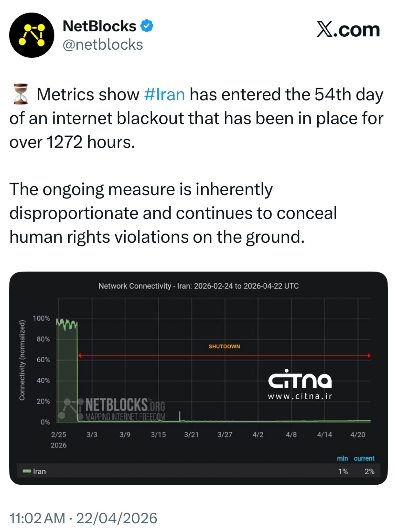Screen dimensions: 397x532
Task: Click the tweet timestamp 11:02 AM
Action: point(37,518)
